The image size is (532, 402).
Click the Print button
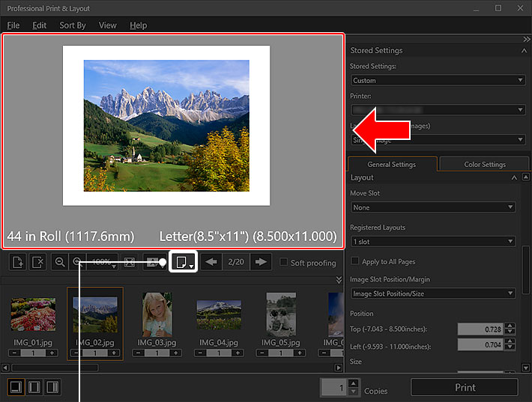tap(465, 387)
